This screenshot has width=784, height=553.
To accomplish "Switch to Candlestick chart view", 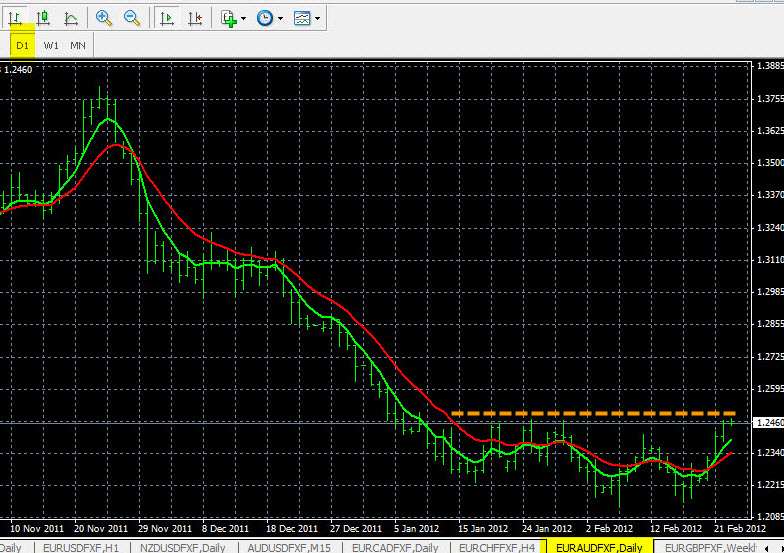I will (x=44, y=17).
